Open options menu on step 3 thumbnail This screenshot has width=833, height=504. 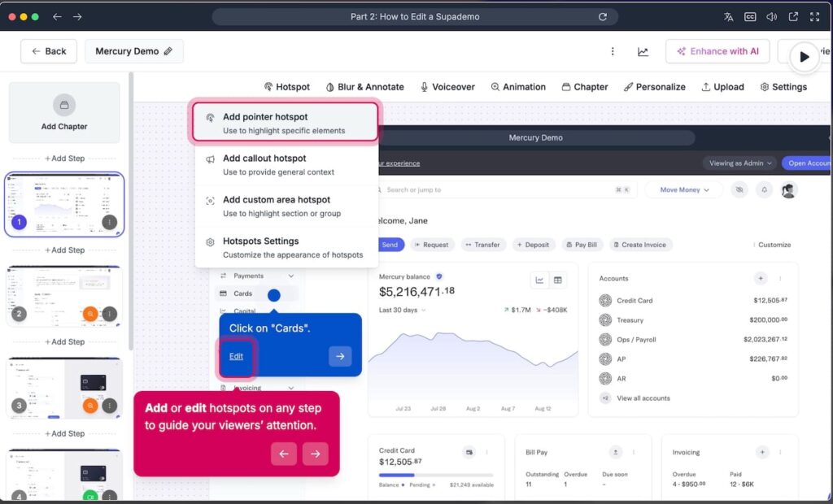pyautogui.click(x=110, y=406)
